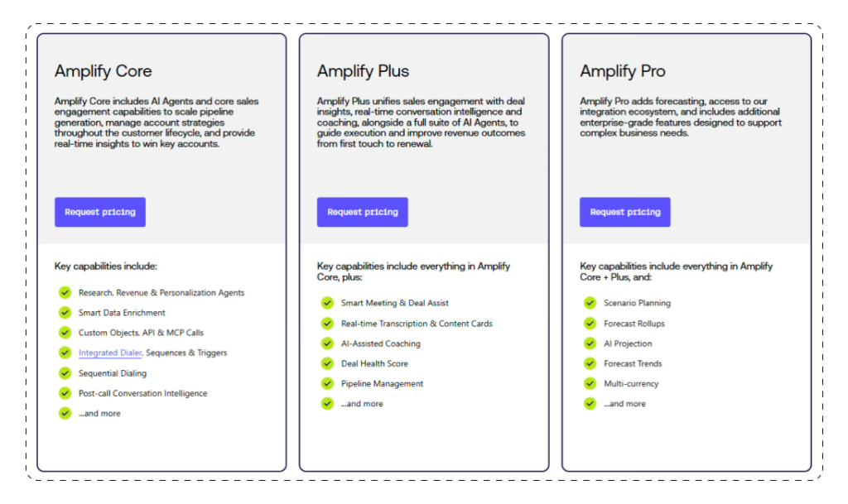The height and width of the screenshot is (504, 848).
Task: Select the checkmark next to Pipeline Management
Action: [x=327, y=383]
